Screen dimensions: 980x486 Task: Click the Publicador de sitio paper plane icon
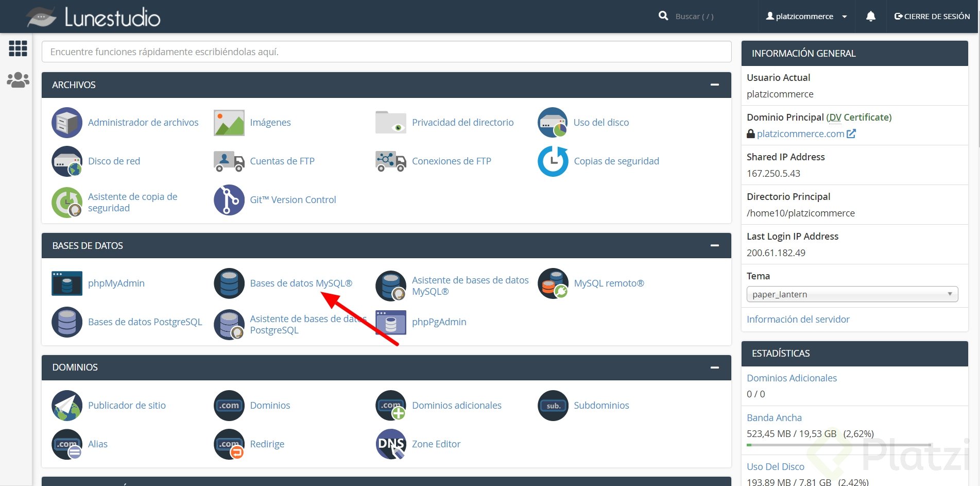pos(67,406)
